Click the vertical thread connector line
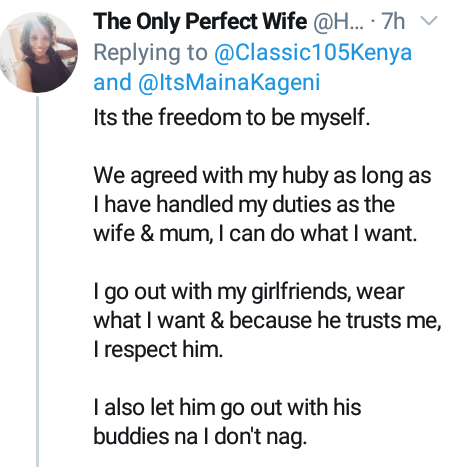This screenshot has width=450, height=467. coord(37,282)
